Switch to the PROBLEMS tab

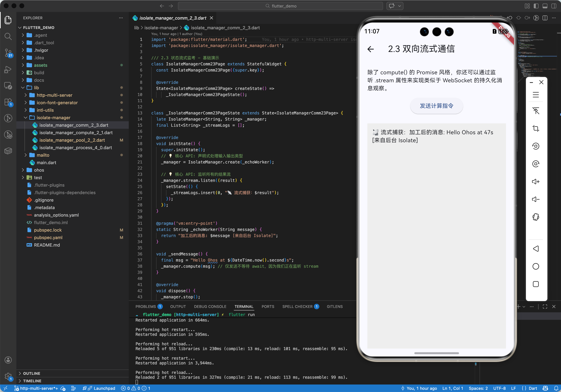coord(145,307)
